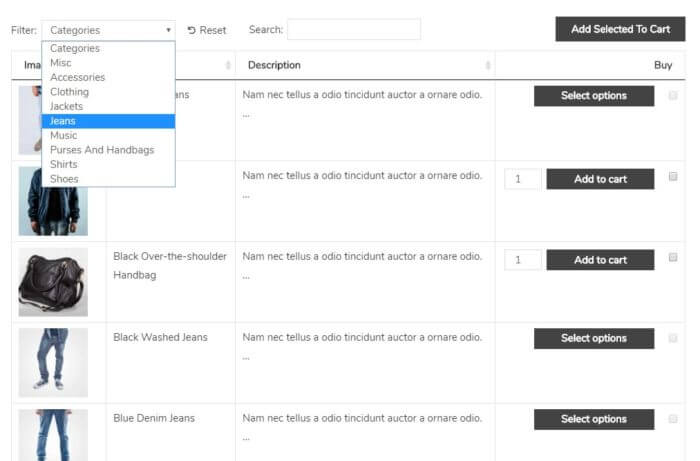
Task: Sort by the Name column arrows
Action: tap(228, 66)
